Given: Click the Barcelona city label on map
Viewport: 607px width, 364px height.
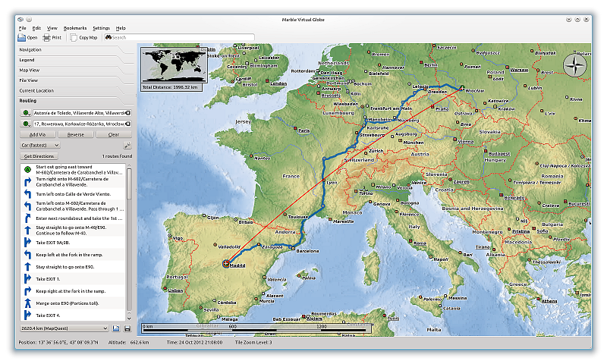Looking at the screenshot, I should (x=307, y=251).
